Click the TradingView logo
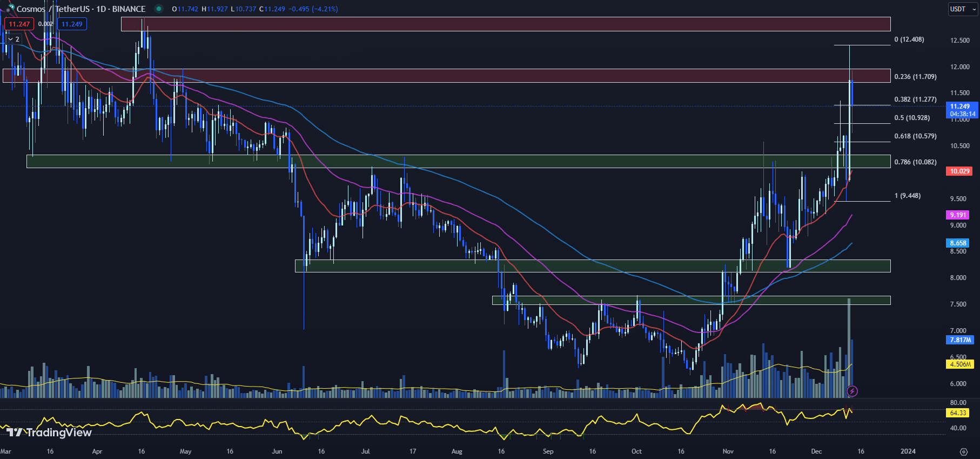Image resolution: width=980 pixels, height=459 pixels. (x=49, y=432)
